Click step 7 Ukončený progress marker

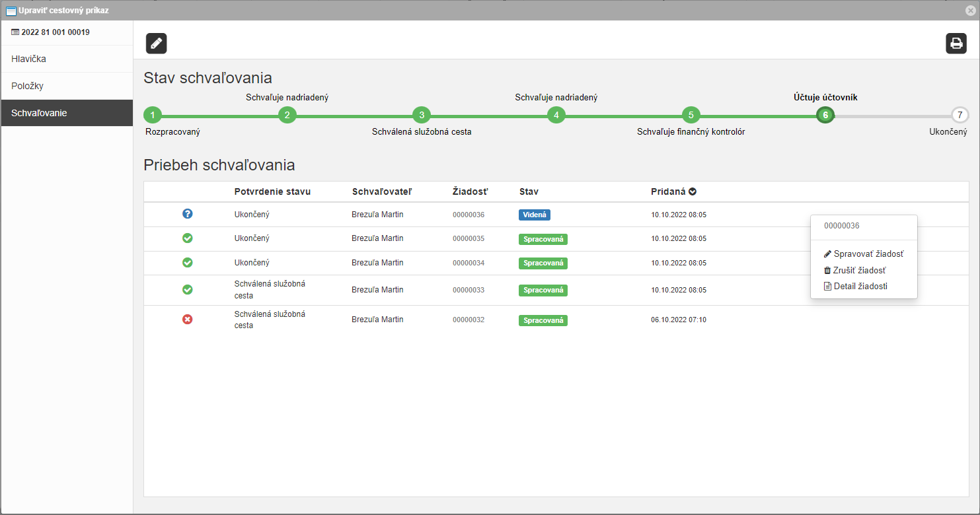[960, 115]
